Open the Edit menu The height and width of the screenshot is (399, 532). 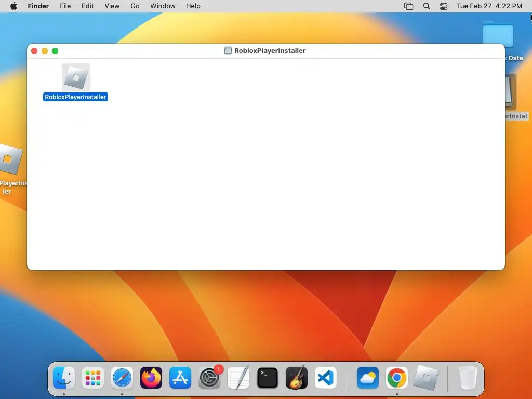87,6
